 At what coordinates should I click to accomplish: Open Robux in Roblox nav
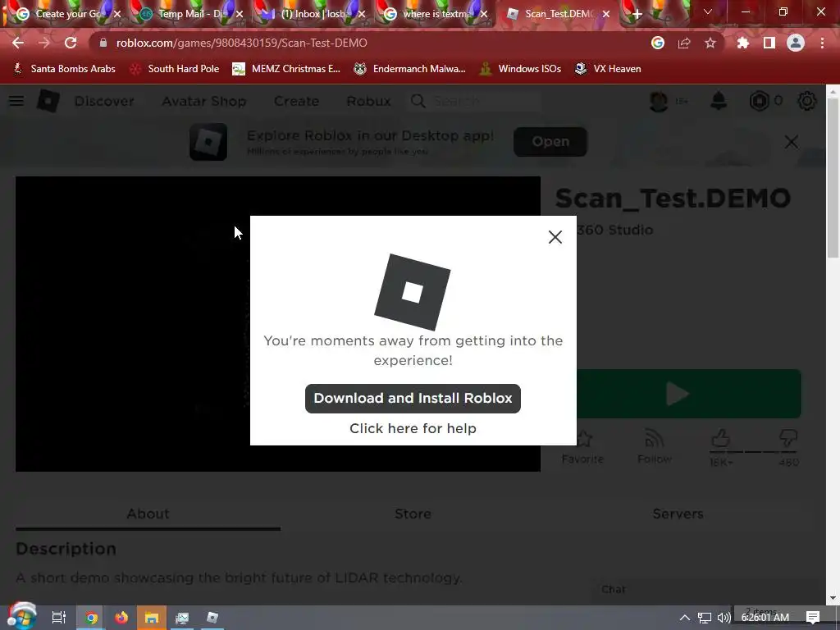pos(368,101)
